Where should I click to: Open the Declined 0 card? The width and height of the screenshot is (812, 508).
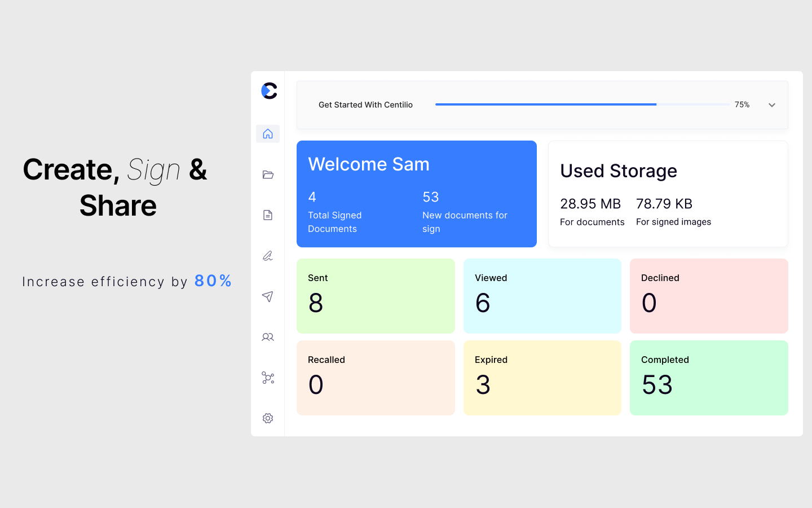[709, 296]
